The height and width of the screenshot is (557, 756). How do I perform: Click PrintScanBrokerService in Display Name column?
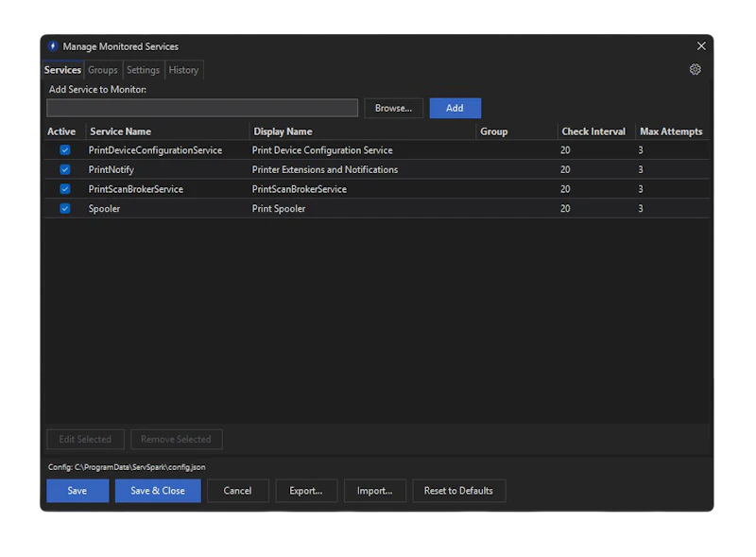(299, 189)
